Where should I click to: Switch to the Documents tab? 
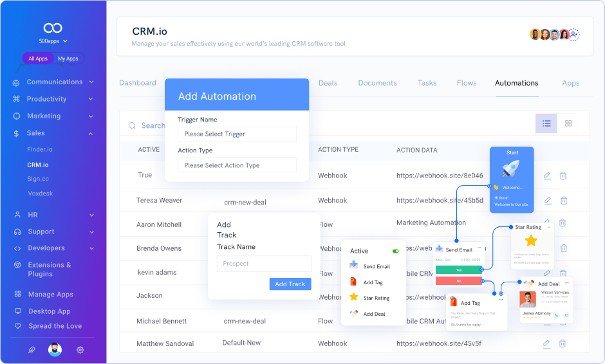pyautogui.click(x=377, y=83)
